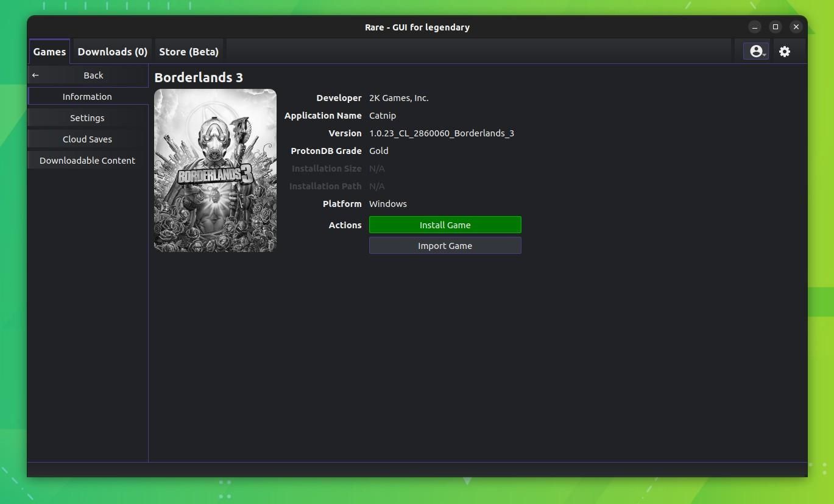
Task: Click the Borderlands 3 cover art
Action: 215,170
